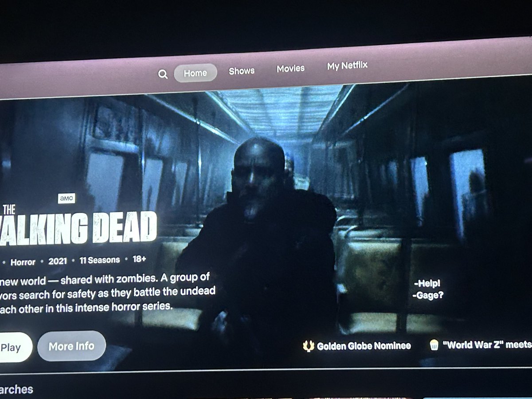Click the 11 Seasons label
This screenshot has height=399, width=532.
pyautogui.click(x=100, y=260)
